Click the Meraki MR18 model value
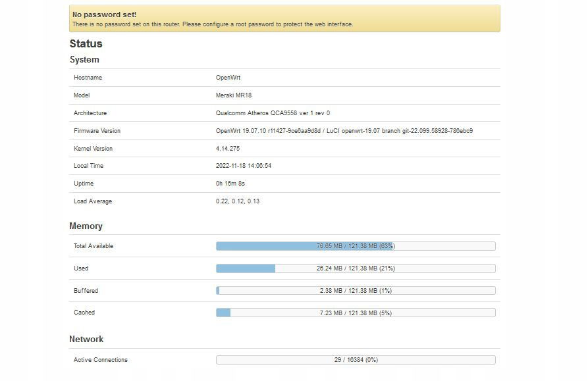Image resolution: width=588 pixels, height=381 pixels. (234, 95)
